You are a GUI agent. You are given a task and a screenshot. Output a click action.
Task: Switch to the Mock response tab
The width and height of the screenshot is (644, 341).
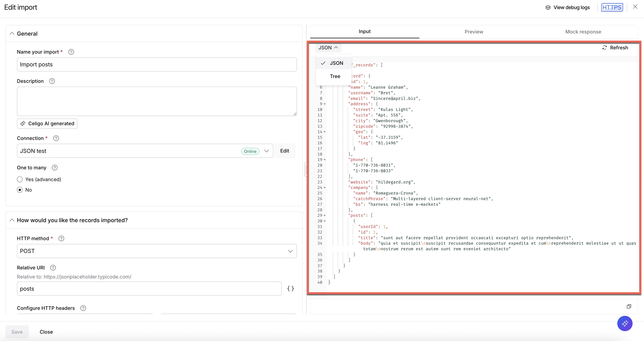pos(583,32)
